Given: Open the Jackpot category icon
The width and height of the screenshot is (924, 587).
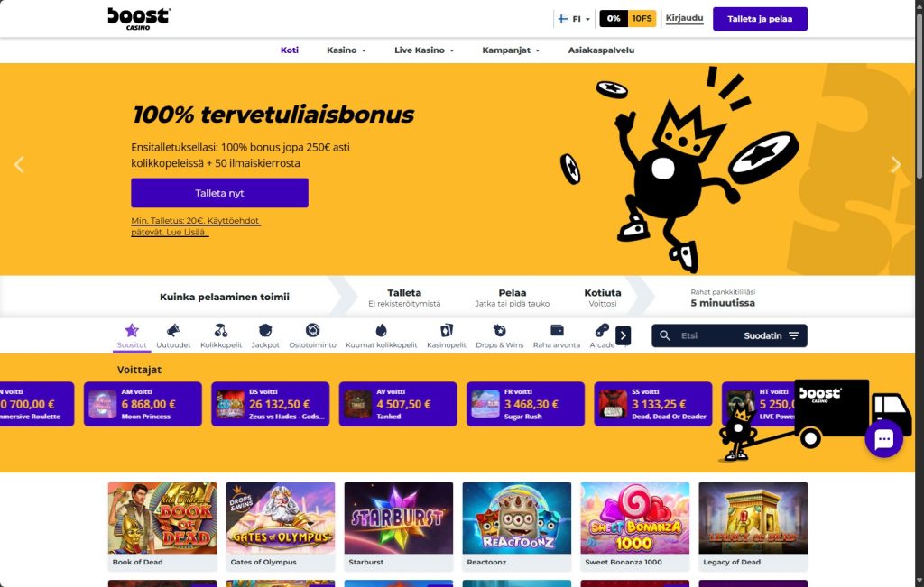Looking at the screenshot, I should coord(265,330).
